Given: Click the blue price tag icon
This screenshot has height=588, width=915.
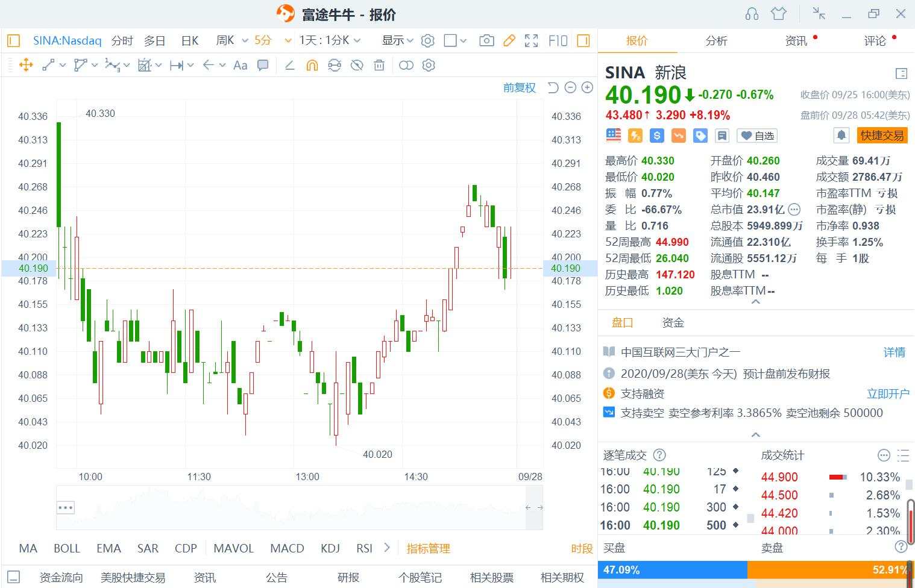Looking at the screenshot, I should [x=700, y=136].
